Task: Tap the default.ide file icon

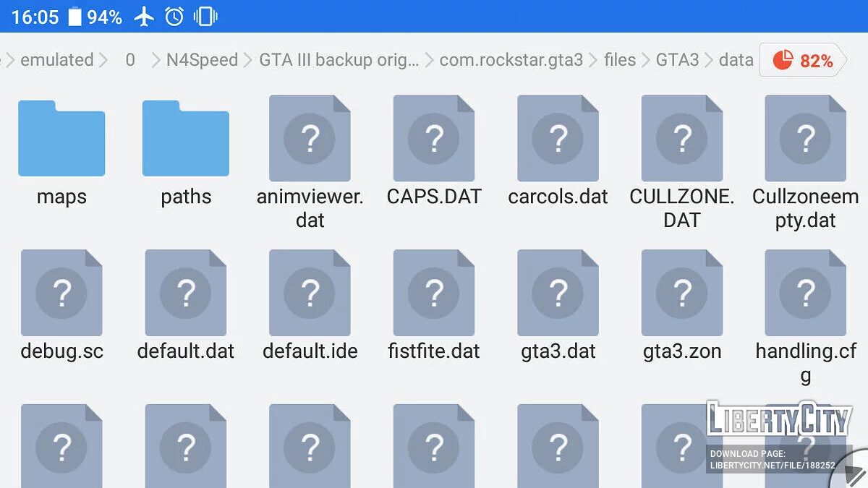Action: pos(310,294)
